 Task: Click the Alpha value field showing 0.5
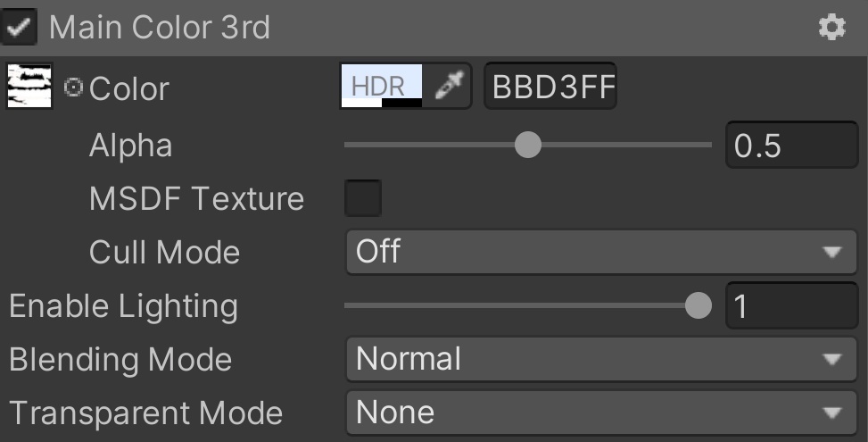click(791, 146)
